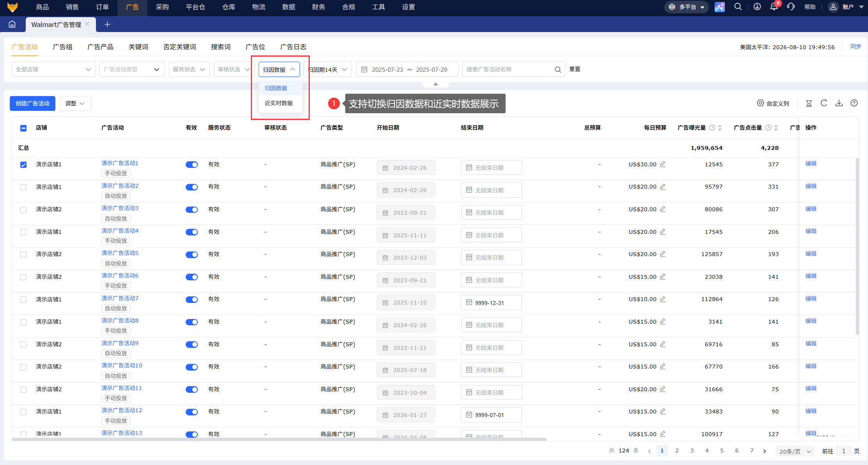Export table with download icon

(x=839, y=103)
